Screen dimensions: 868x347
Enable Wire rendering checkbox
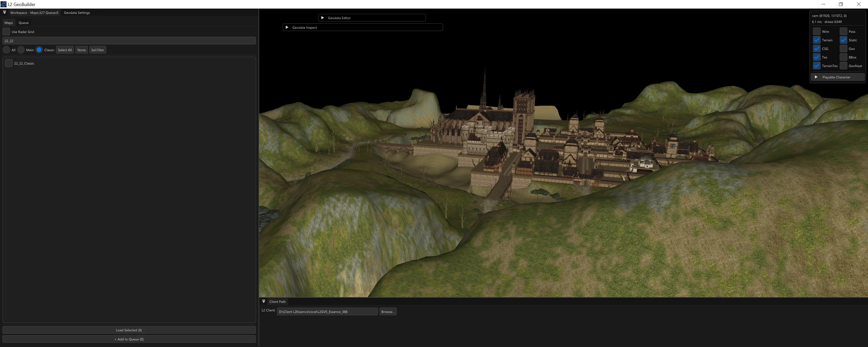pos(817,31)
